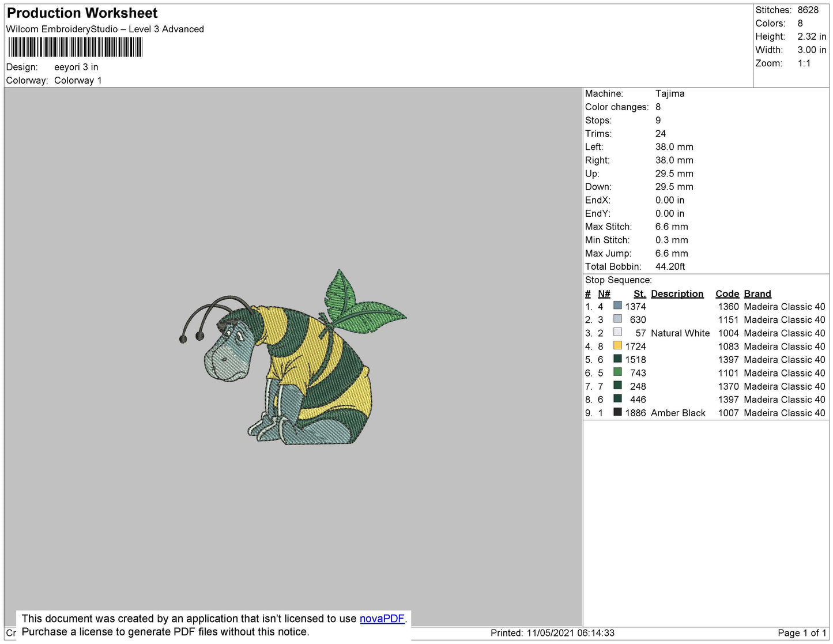Click thread code "1360"
The height and width of the screenshot is (644, 833).
click(x=729, y=307)
